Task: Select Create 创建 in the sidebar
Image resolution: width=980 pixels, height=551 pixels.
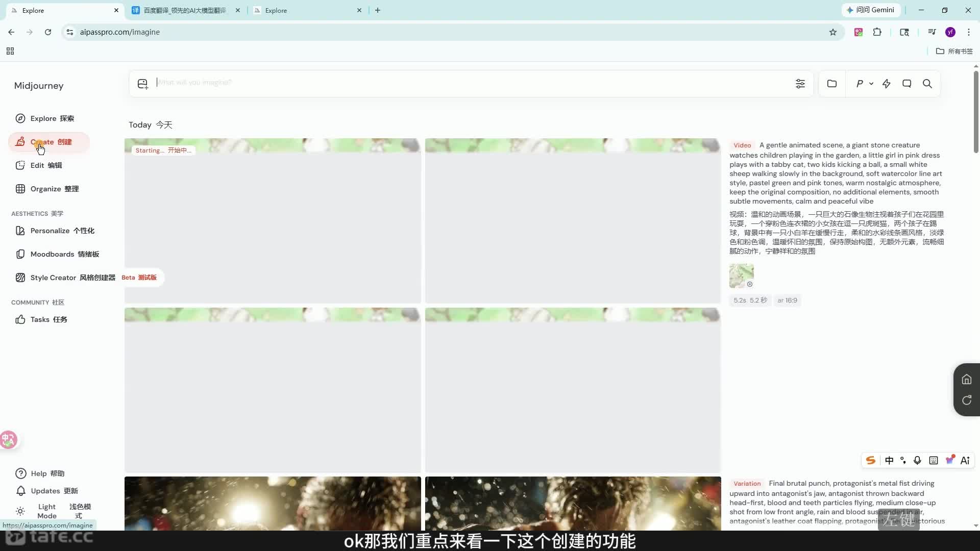Action: (x=49, y=142)
